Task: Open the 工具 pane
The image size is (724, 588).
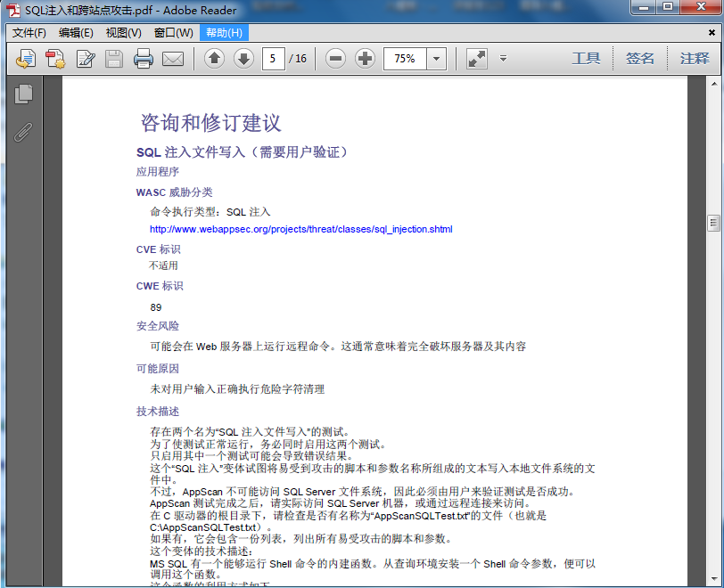Action: point(586,59)
